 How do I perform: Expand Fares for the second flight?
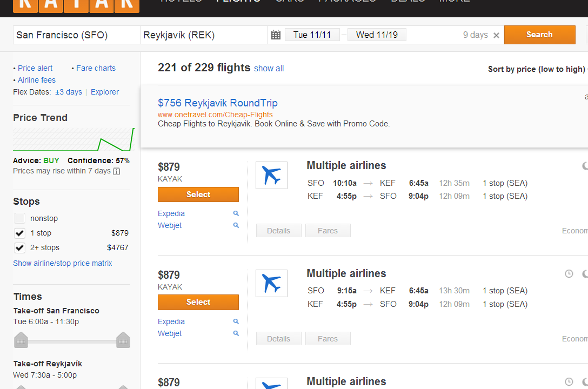328,338
